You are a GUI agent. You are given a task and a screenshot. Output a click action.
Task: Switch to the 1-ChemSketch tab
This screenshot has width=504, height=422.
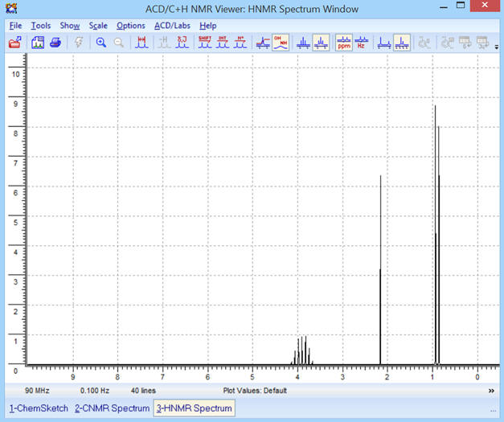(39, 408)
